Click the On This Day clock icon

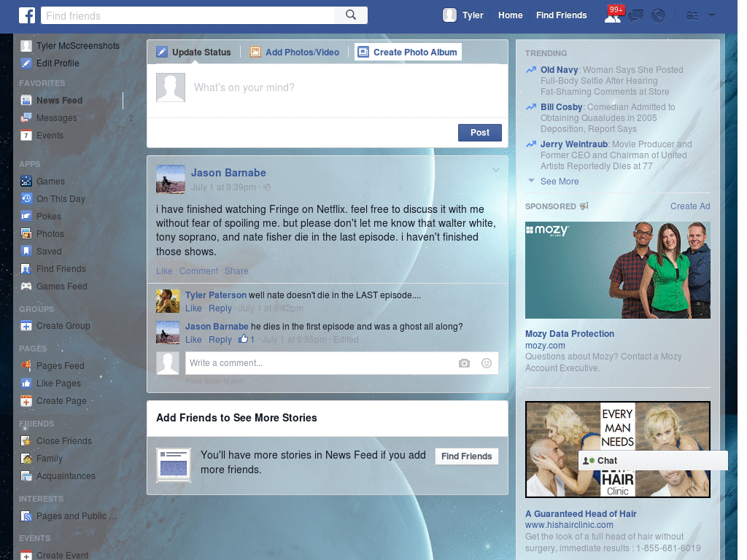[x=26, y=198]
